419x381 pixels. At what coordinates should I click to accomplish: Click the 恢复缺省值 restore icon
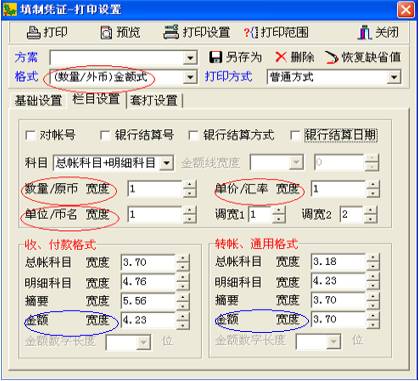click(331, 58)
